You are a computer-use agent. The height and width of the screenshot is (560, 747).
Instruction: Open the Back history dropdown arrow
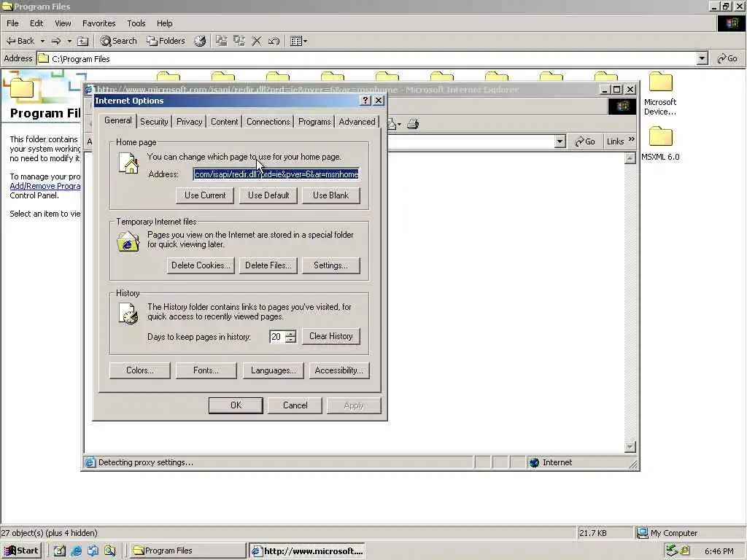pos(42,41)
